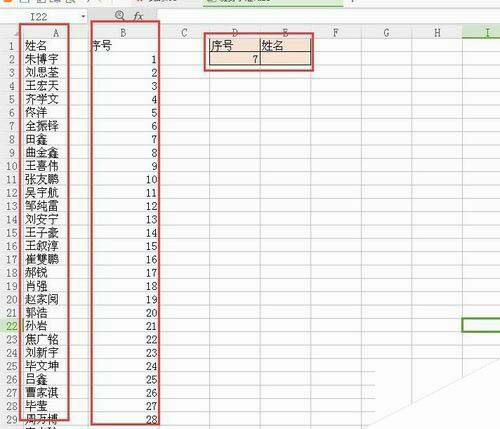Open the name box dropdown arrow

tap(83, 16)
